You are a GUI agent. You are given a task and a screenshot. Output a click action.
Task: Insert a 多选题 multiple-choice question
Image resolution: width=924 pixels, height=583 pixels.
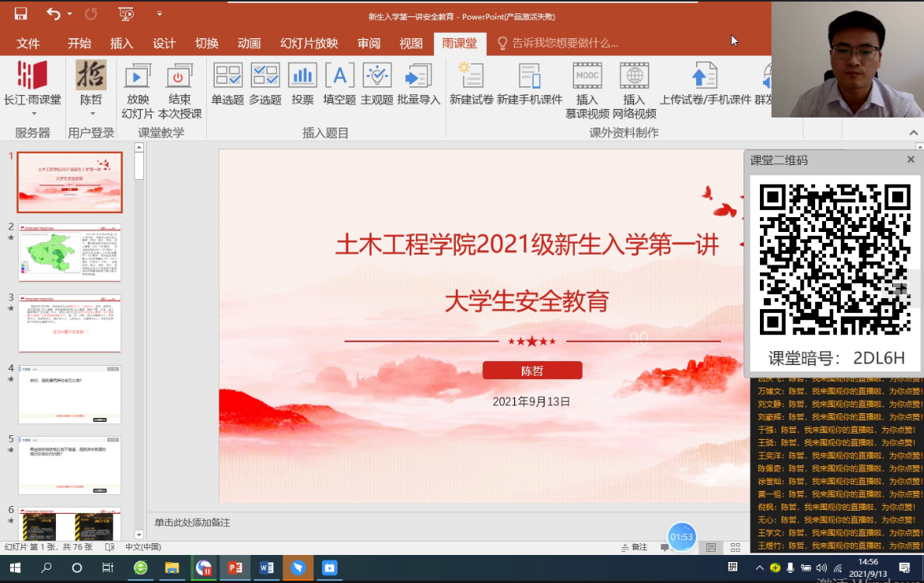pos(265,76)
